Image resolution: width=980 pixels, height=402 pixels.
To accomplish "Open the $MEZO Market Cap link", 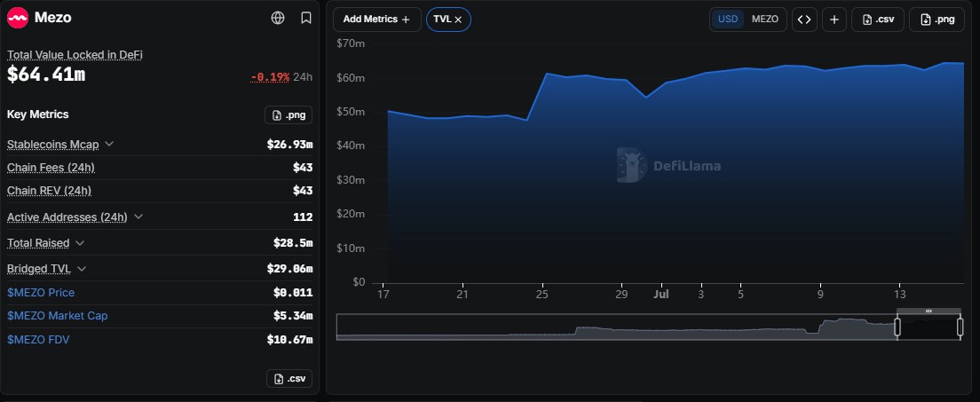I will pos(58,316).
